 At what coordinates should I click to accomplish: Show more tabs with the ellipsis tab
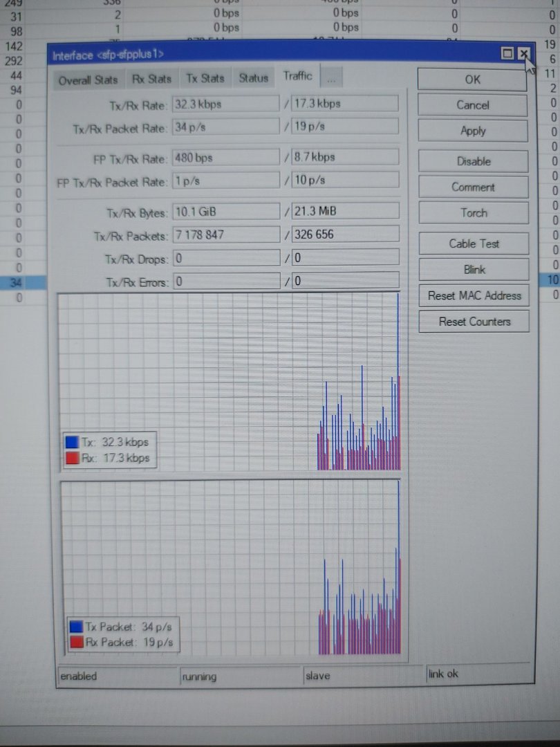(x=331, y=78)
